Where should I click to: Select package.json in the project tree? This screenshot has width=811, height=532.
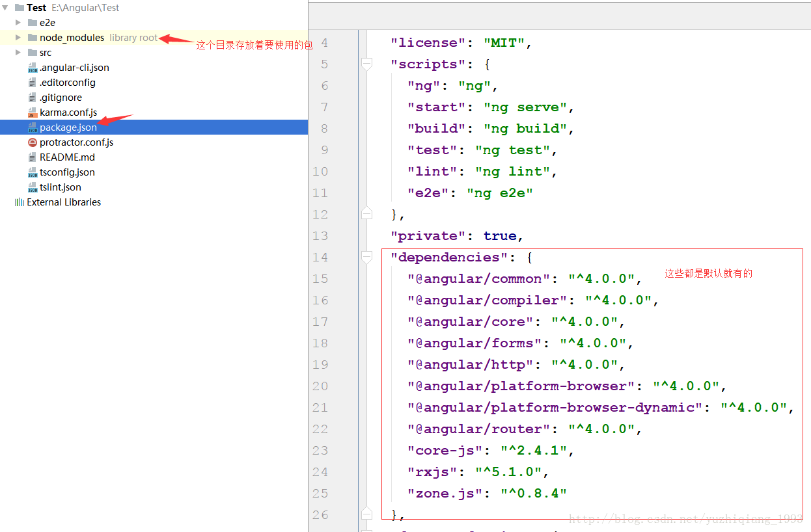pos(154,127)
